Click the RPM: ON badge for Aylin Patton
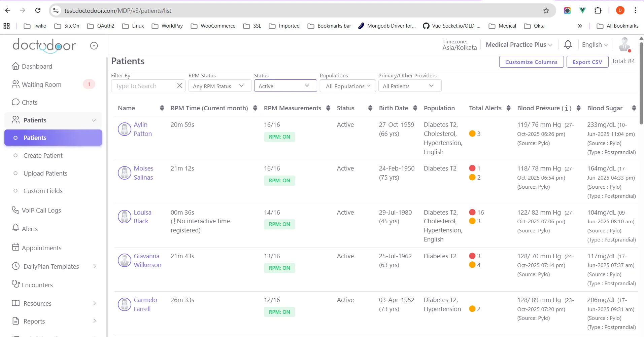The height and width of the screenshot is (337, 644). click(279, 137)
